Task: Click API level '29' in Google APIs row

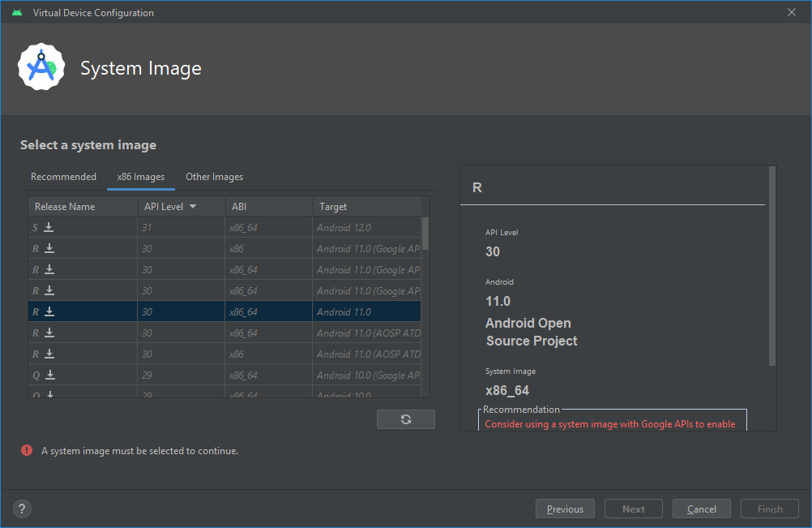Action: pos(182,376)
